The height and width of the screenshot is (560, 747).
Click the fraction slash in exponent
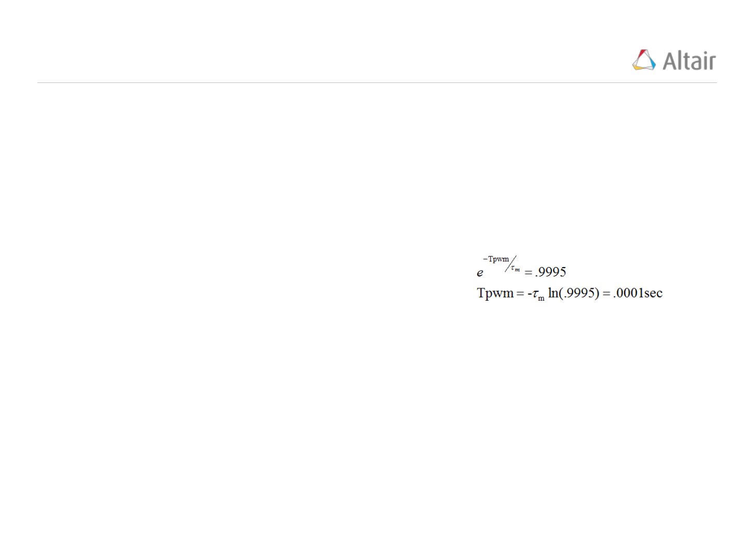(510, 264)
